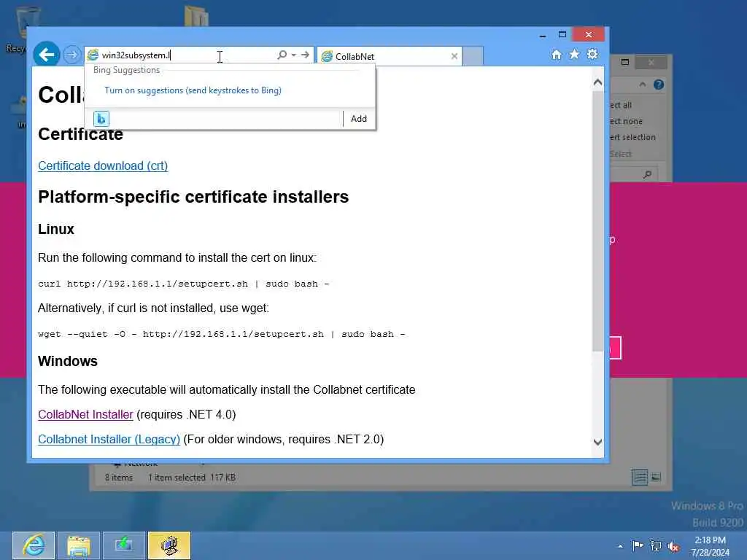Click '1 item selected 117 KB' status text

(192, 477)
